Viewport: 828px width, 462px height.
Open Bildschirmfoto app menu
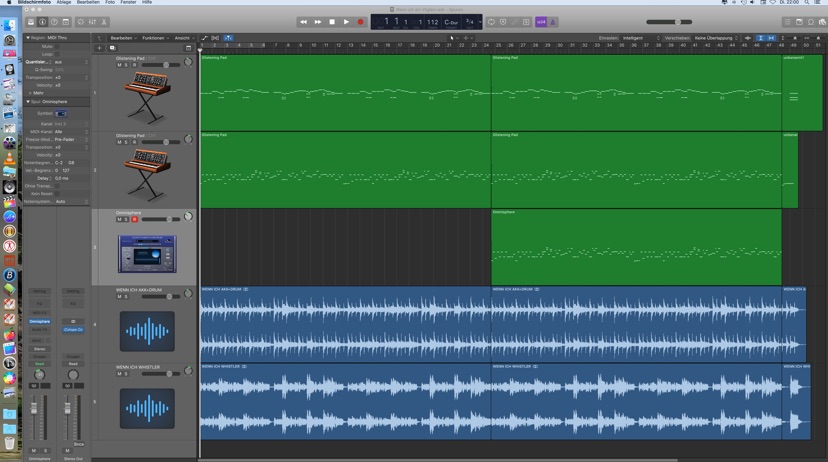(34, 2)
